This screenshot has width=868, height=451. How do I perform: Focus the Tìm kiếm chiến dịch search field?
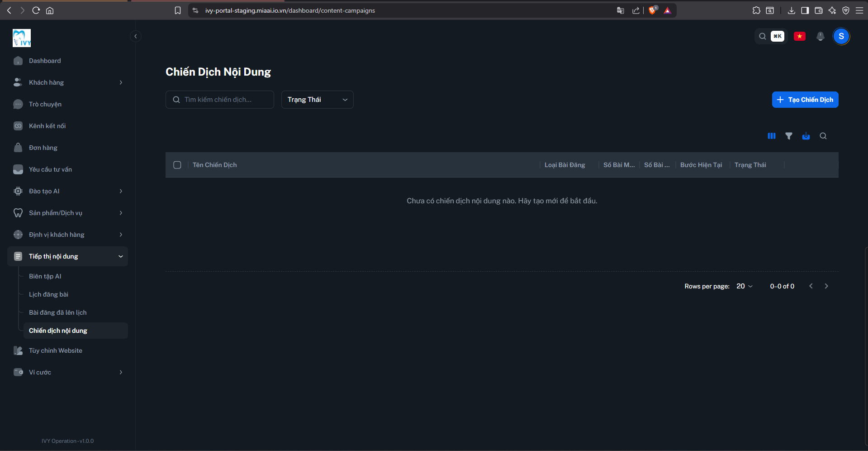pyautogui.click(x=220, y=100)
